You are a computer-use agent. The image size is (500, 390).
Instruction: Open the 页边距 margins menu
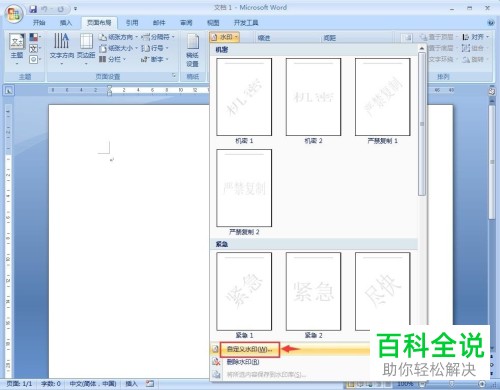click(x=86, y=49)
